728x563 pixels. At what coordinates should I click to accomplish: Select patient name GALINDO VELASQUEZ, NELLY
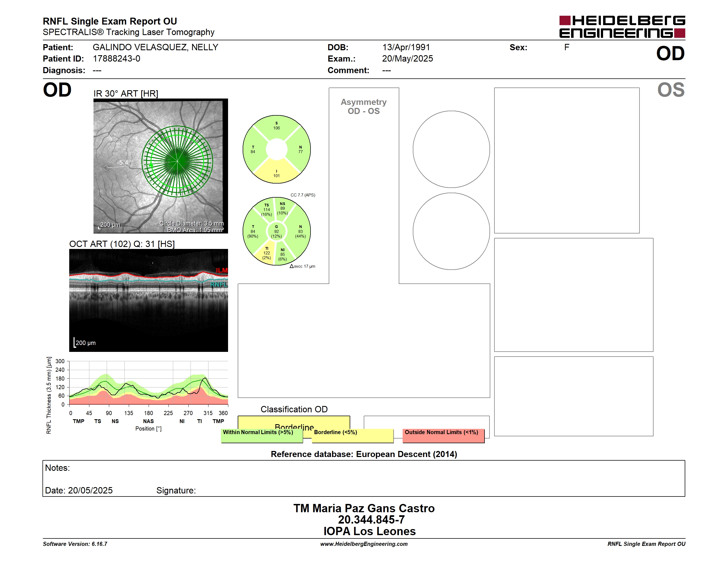point(155,47)
